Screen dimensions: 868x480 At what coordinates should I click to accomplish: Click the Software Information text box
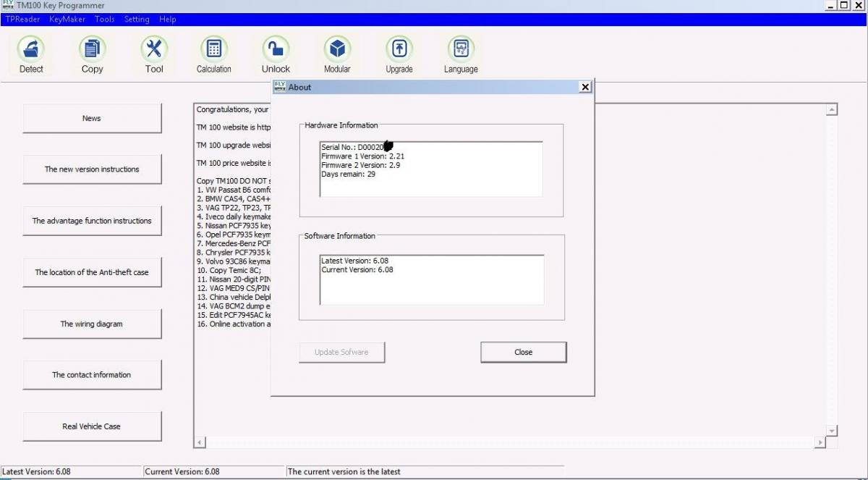[432, 279]
